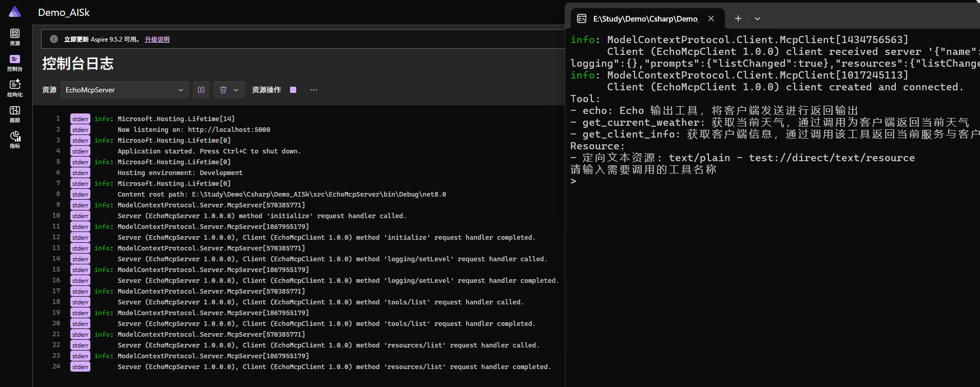Click the trash icon to clear logs
Screen dimensions: 980x387
click(x=223, y=90)
